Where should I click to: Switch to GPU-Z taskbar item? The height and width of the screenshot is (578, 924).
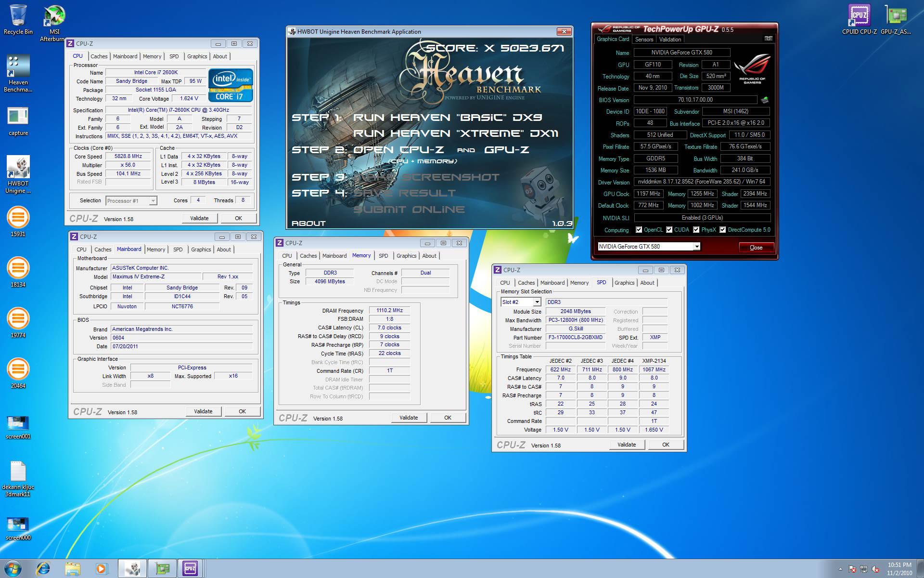[162, 569]
